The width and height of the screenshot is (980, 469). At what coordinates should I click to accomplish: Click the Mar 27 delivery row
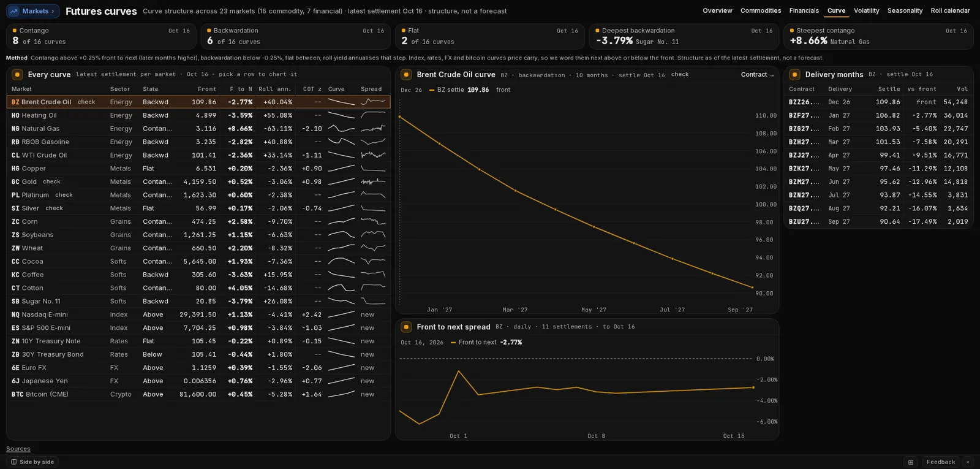[878, 142]
